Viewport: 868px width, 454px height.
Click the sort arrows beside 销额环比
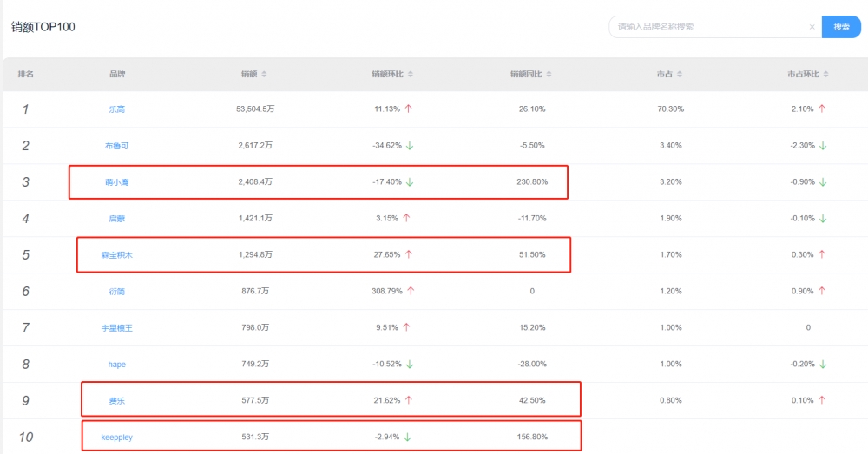[x=411, y=75]
